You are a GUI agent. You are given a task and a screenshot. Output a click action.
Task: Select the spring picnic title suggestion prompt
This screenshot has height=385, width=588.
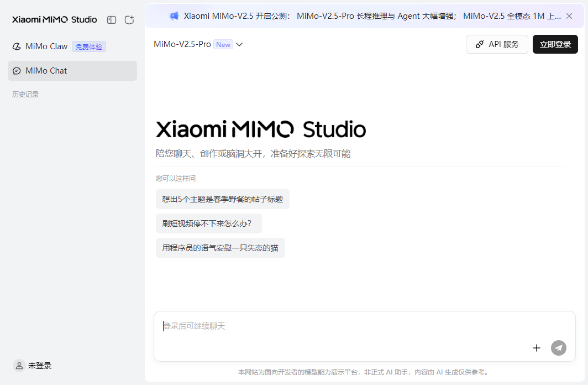(x=223, y=199)
